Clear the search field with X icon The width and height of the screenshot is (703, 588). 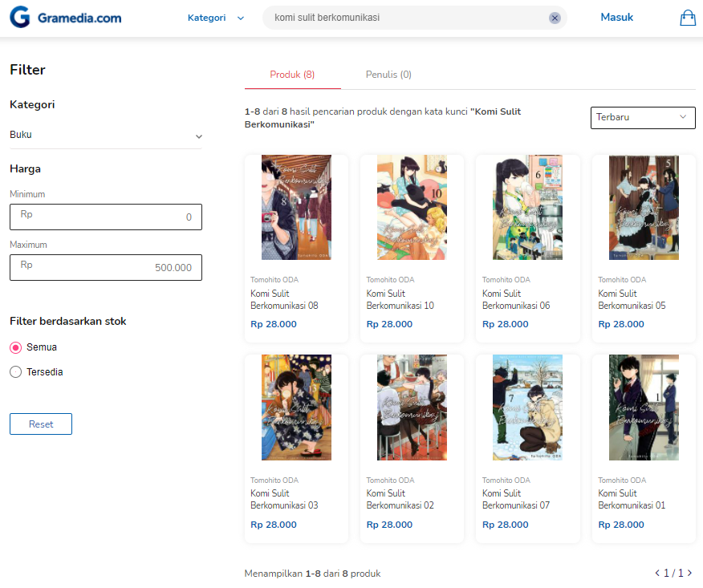point(555,18)
